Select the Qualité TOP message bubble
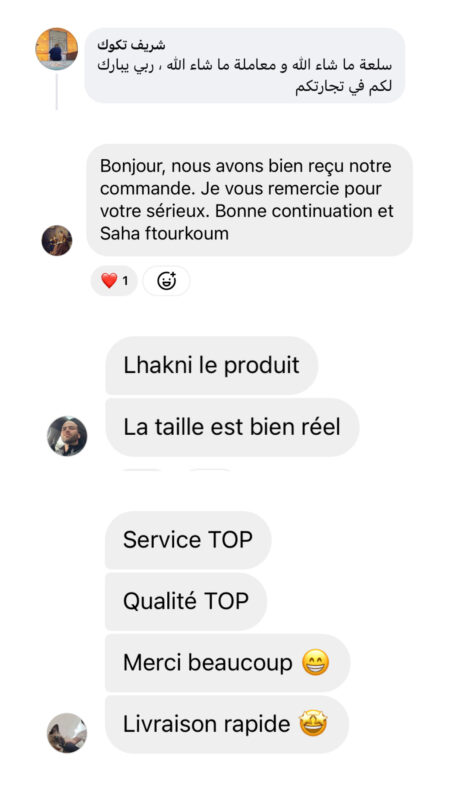 click(x=186, y=601)
